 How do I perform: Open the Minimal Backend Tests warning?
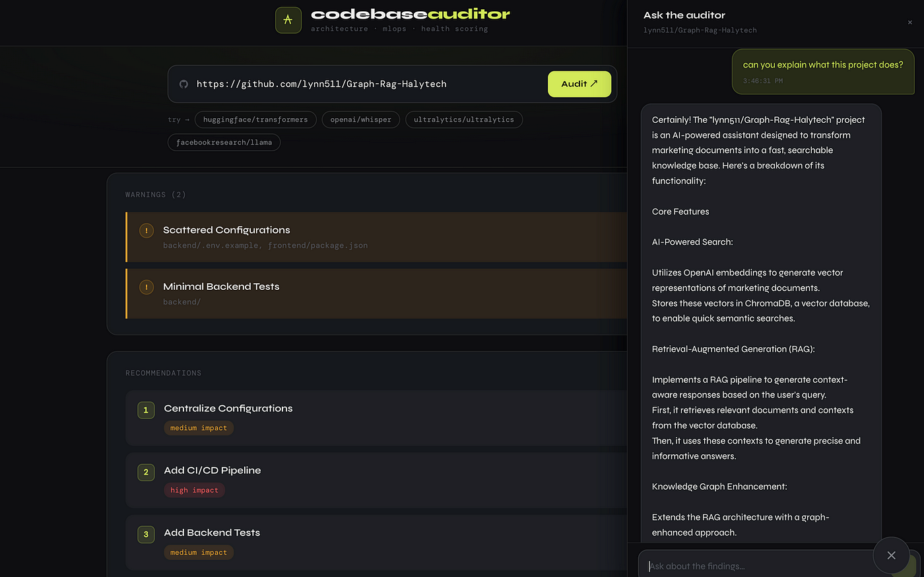(x=376, y=294)
